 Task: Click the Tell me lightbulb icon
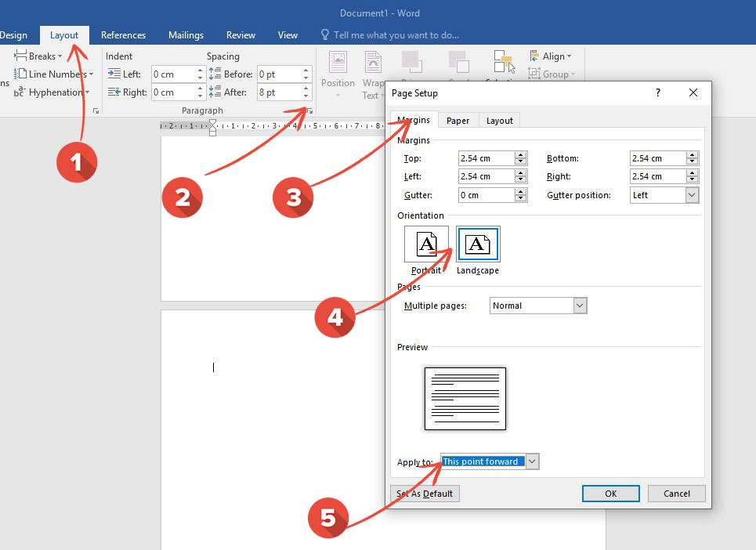tap(325, 34)
